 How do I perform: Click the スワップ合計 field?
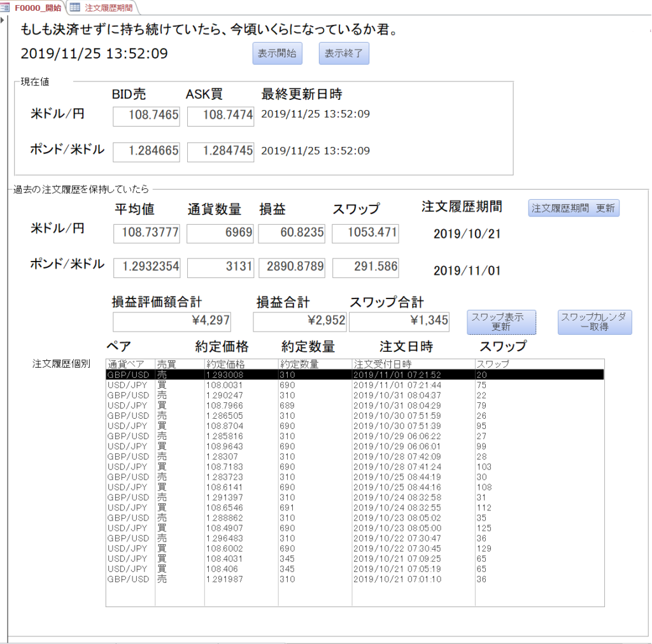399,322
